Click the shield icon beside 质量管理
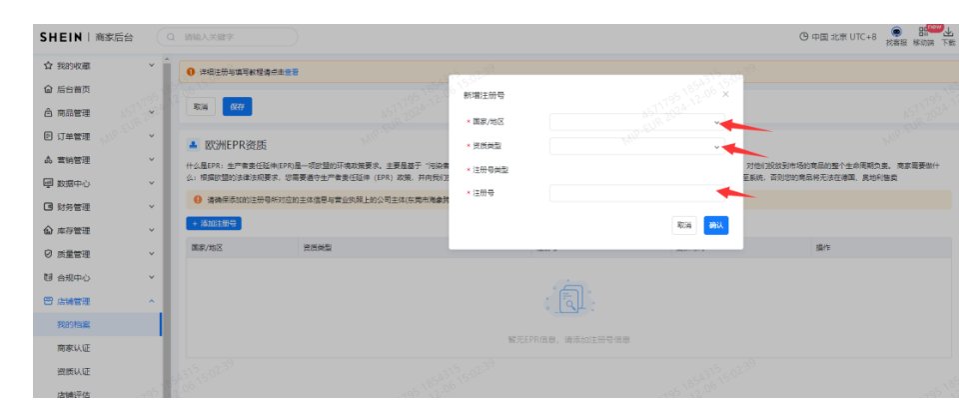Viewport: 980px width, 413px height. [x=48, y=254]
